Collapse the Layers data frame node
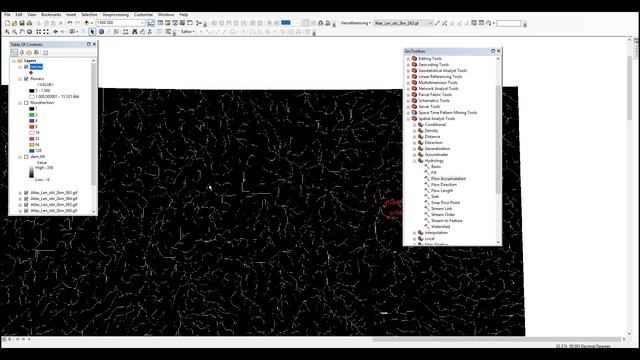This screenshot has height=360, width=640. (14, 61)
